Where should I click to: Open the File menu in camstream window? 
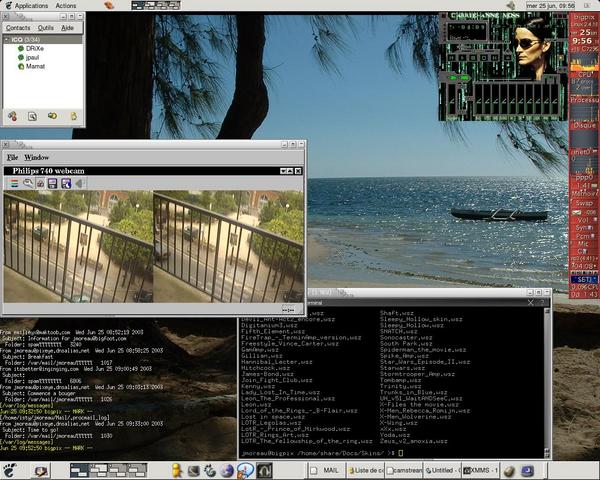tap(12, 157)
